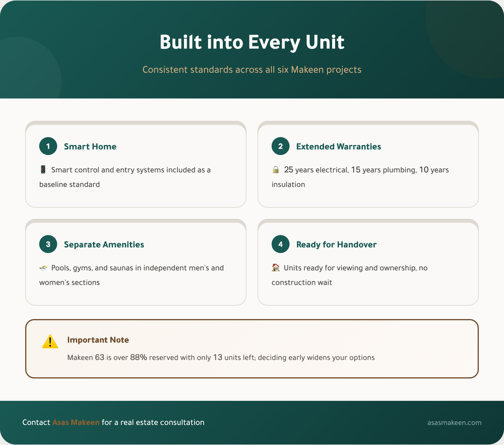The width and height of the screenshot is (504, 445).
Task: Select the Ready for Handover heading
Action: 336,244
